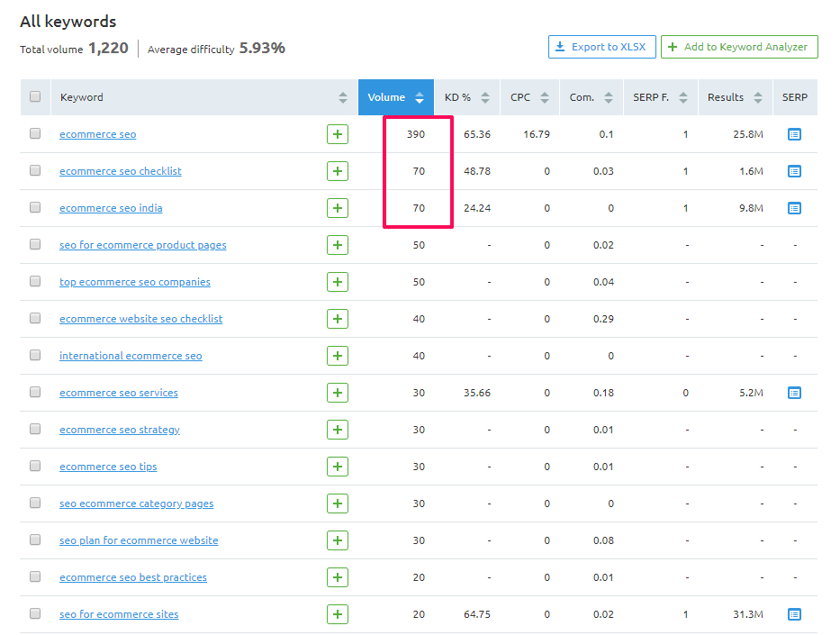
Task: Add 'ecommerce seo tips' plus icon
Action: (x=338, y=467)
